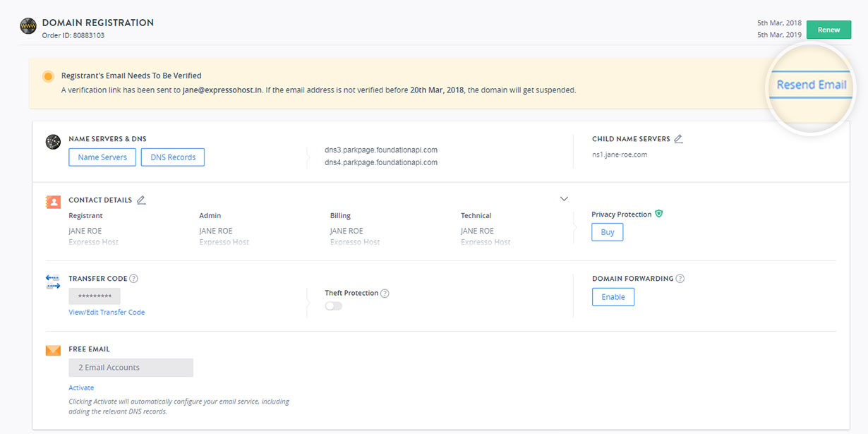868x434 pixels.
Task: Click Technical JANE ROE contact name
Action: pyautogui.click(x=478, y=231)
